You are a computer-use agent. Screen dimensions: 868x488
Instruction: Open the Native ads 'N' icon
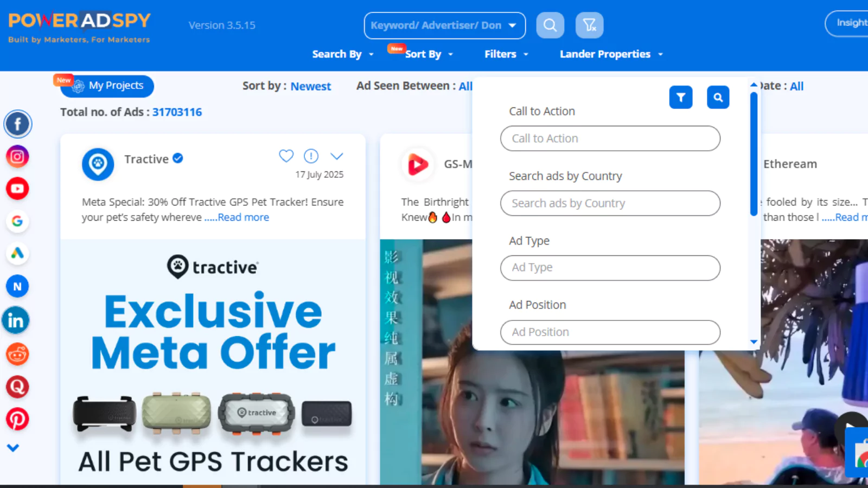tap(17, 286)
